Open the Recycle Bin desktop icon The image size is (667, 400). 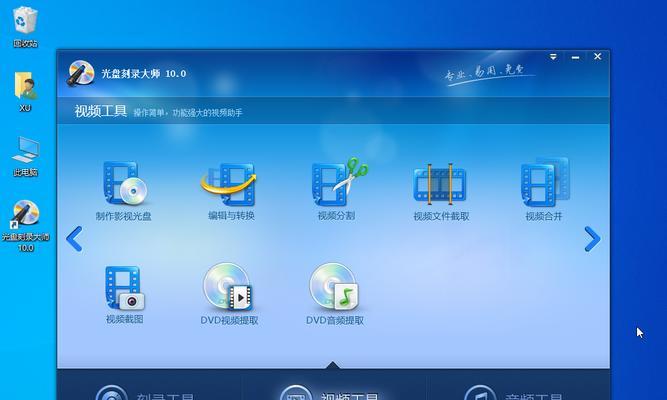pos(25,26)
